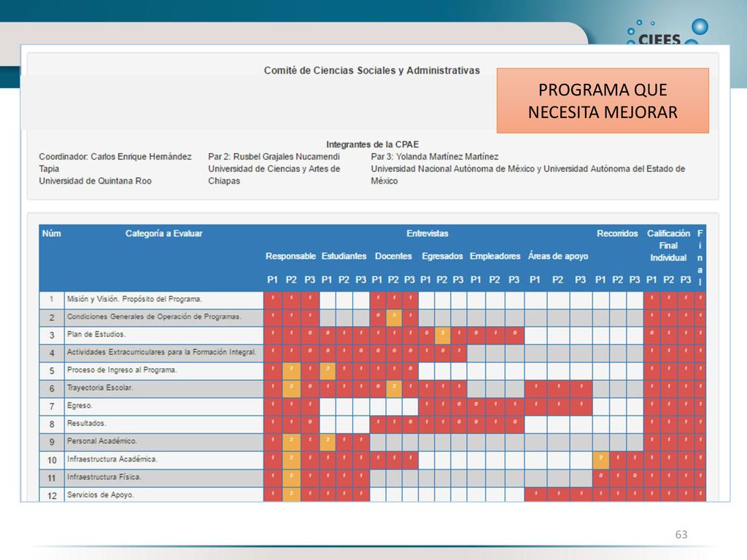Image resolution: width=747 pixels, height=560 pixels.
Task: Select the 'Plan de Estudios.' row label
Action: (96, 334)
